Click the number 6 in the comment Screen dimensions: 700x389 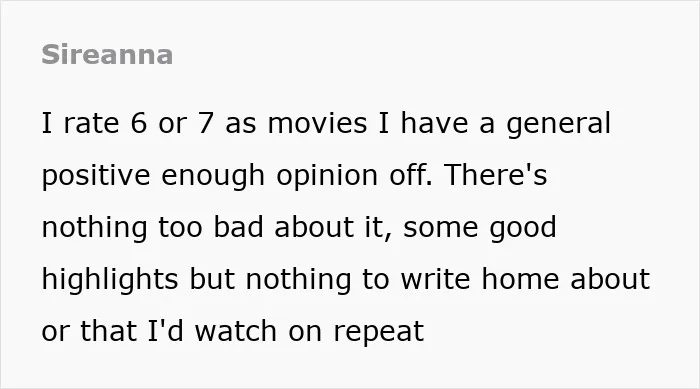[139, 123]
